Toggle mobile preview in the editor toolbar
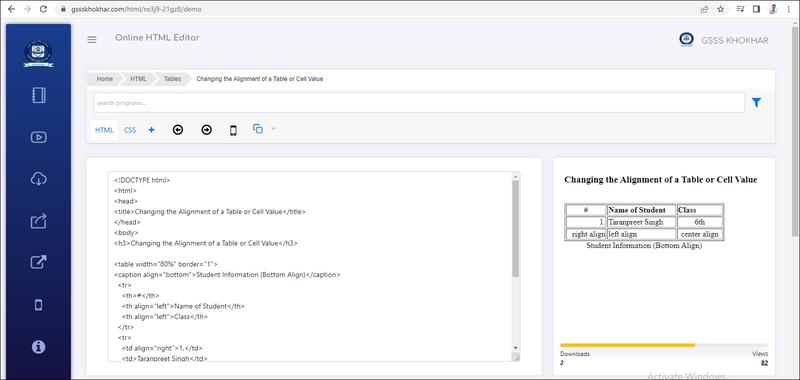This screenshot has height=380, width=800. pyautogui.click(x=233, y=131)
